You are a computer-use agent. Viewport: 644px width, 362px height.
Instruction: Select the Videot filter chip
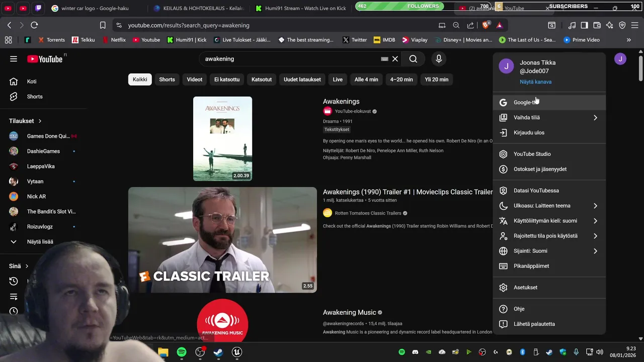pos(195,79)
